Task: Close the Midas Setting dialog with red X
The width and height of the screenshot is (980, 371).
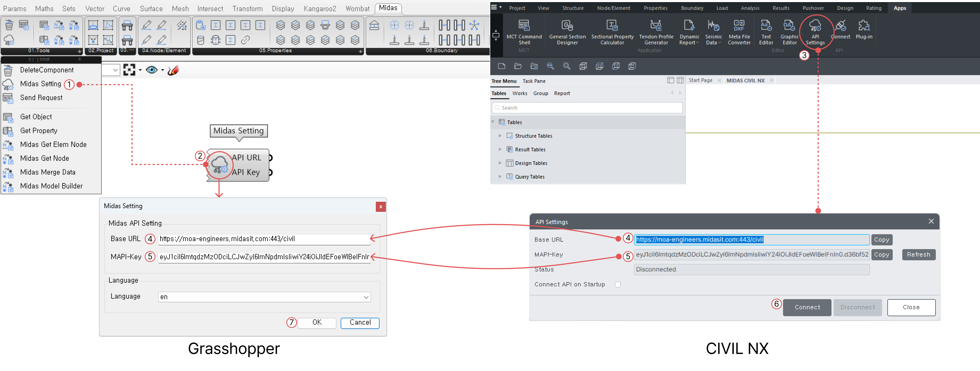Action: pos(380,207)
